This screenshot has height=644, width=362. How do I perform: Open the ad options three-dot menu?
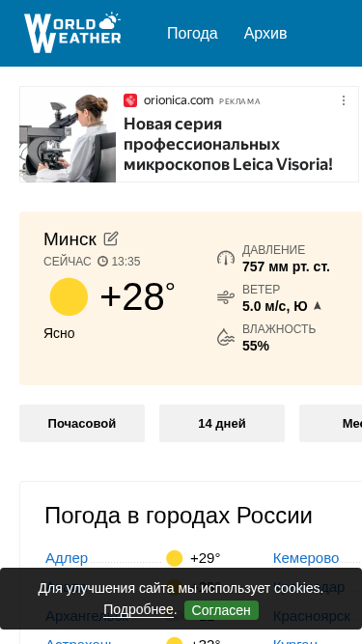pyautogui.click(x=344, y=100)
